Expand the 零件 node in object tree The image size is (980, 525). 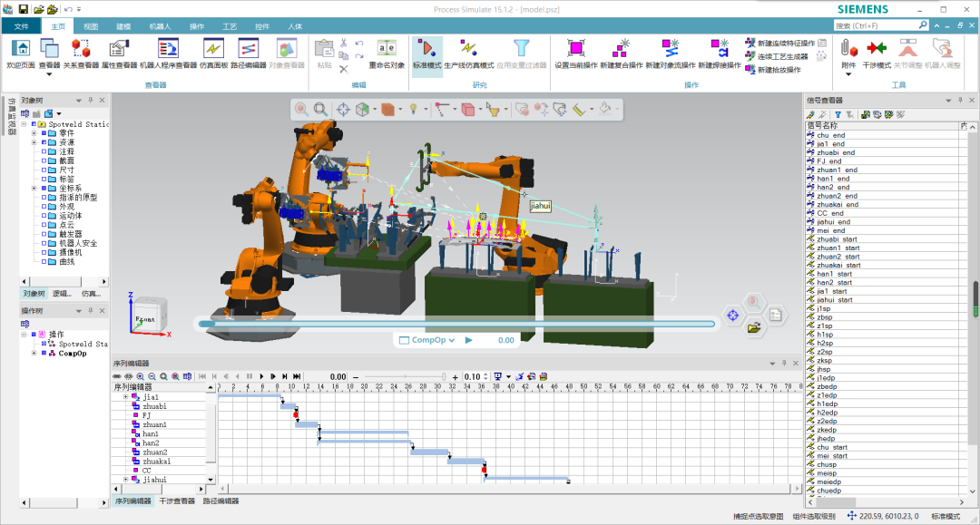point(34,133)
